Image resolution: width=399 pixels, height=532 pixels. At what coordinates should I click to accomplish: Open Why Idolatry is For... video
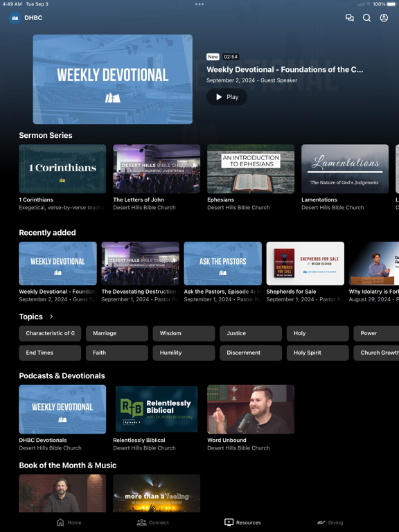[374, 263]
